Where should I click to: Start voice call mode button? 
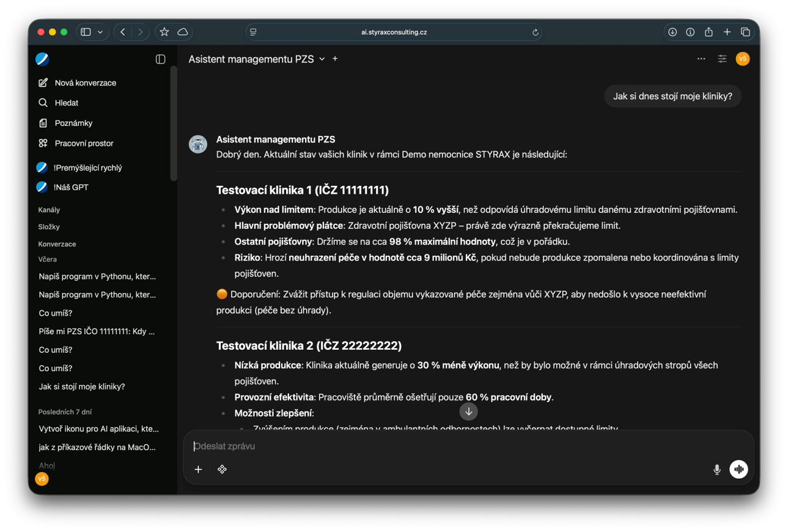point(738,470)
